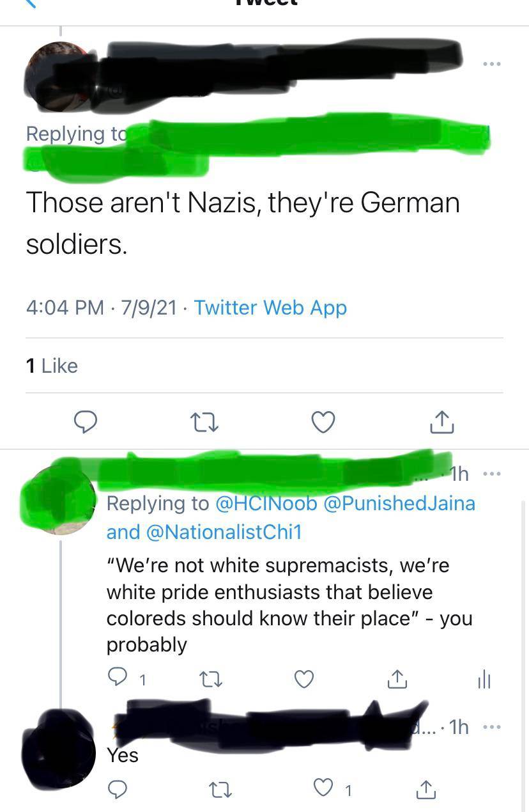Open more options on the white pride reply

click(x=492, y=474)
